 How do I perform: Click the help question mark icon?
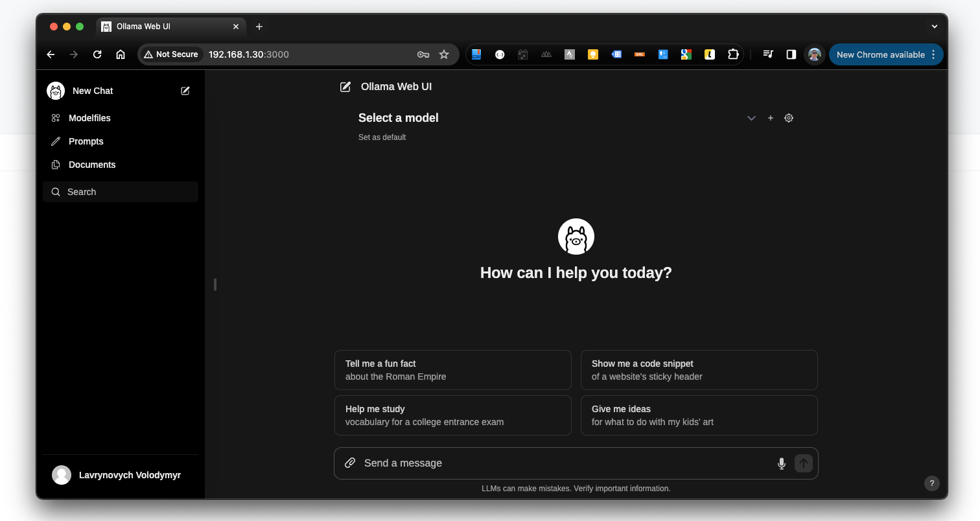tap(931, 483)
